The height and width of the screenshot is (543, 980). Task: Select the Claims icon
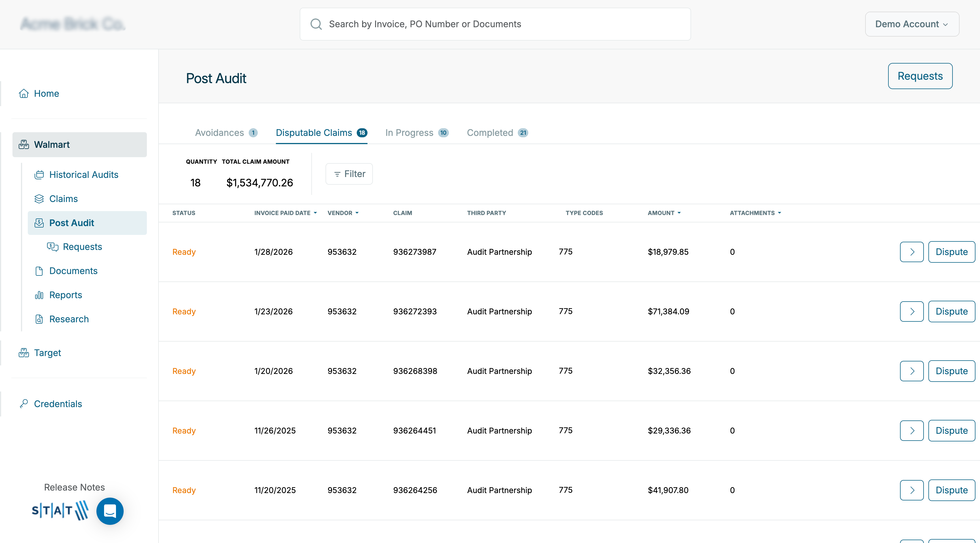click(x=39, y=198)
